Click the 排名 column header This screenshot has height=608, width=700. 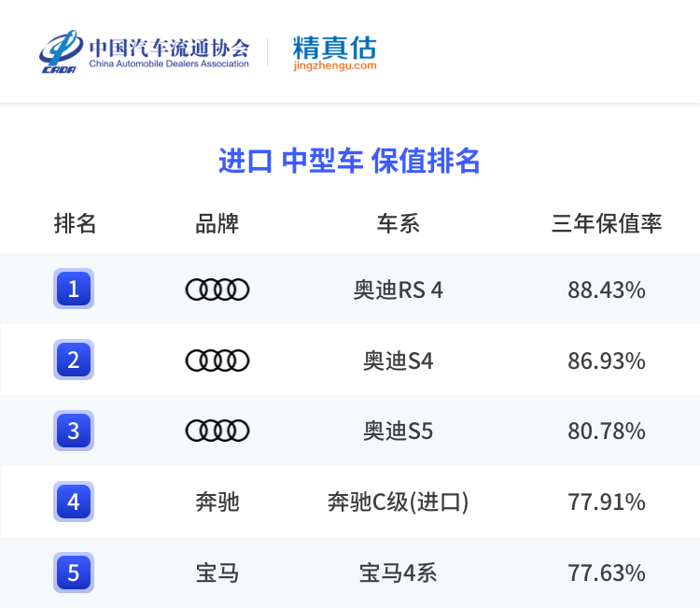(x=75, y=224)
